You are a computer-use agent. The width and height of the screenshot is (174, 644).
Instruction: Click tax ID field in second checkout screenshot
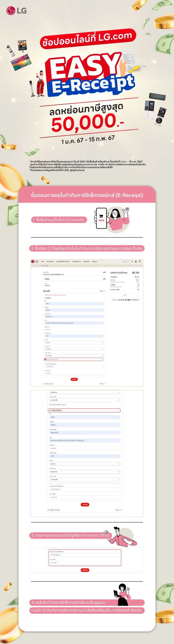pyautogui.click(x=85, y=489)
